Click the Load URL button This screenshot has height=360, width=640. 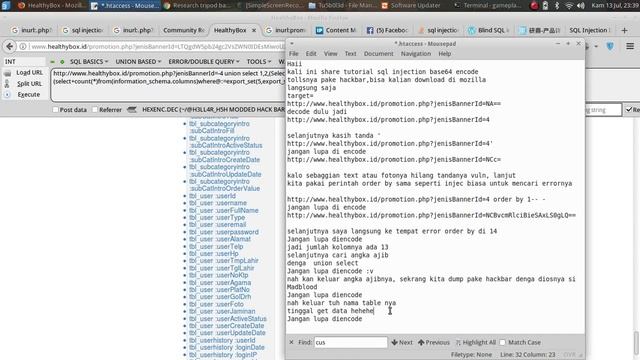coord(29,73)
